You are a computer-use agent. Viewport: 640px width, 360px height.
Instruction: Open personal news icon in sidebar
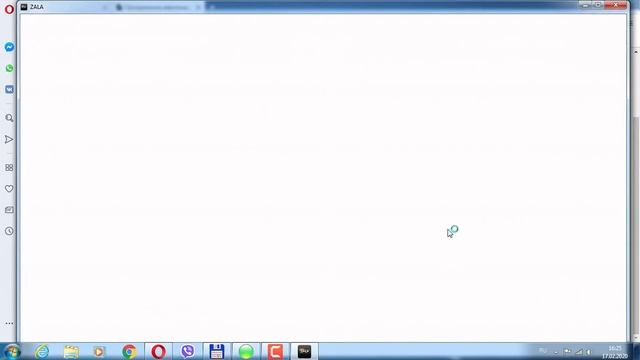[x=9, y=210]
